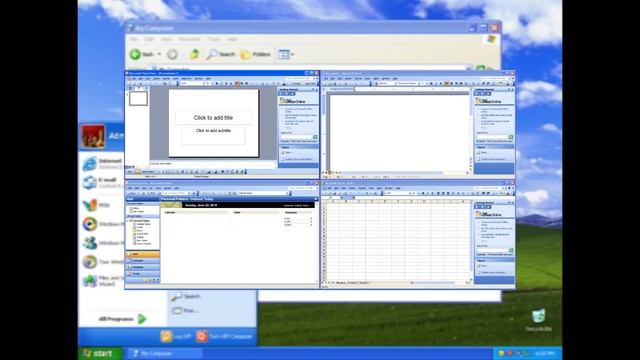Click the green search Go button in PowerPoint

click(x=315, y=137)
